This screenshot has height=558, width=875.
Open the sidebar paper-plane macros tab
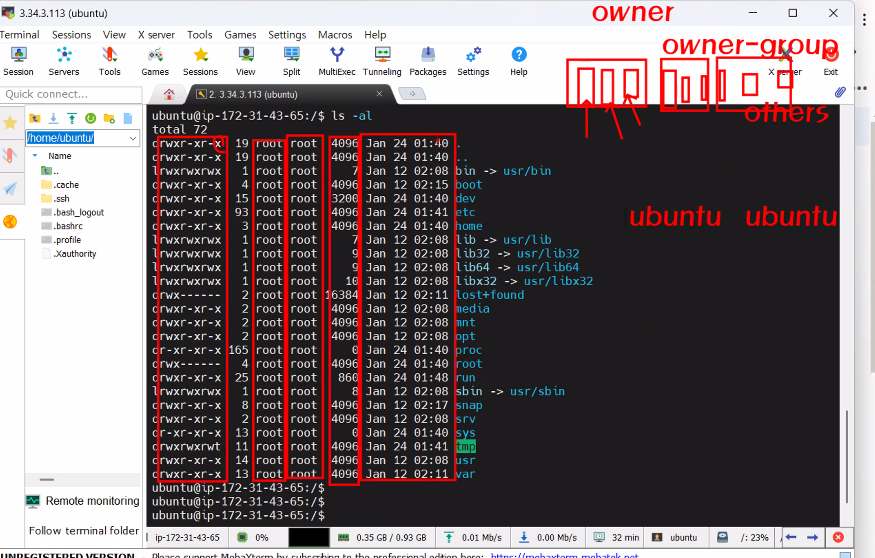click(x=10, y=189)
